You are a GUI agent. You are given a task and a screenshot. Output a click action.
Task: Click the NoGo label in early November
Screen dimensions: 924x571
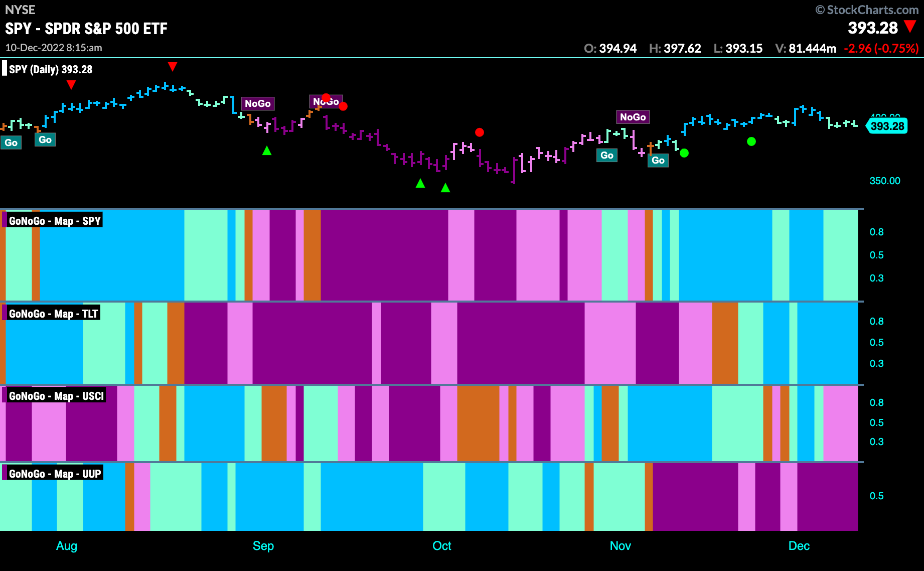(x=633, y=117)
